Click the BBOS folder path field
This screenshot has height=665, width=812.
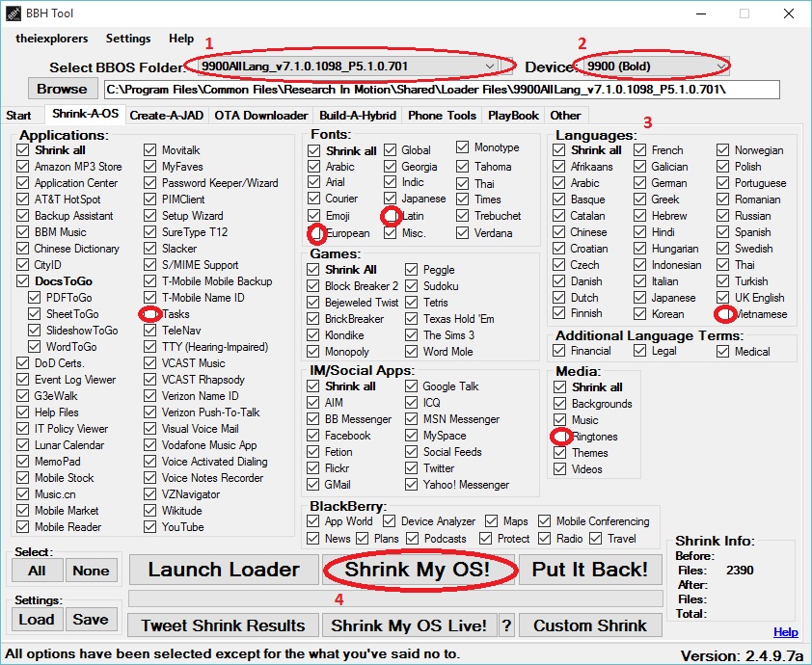pos(442,90)
